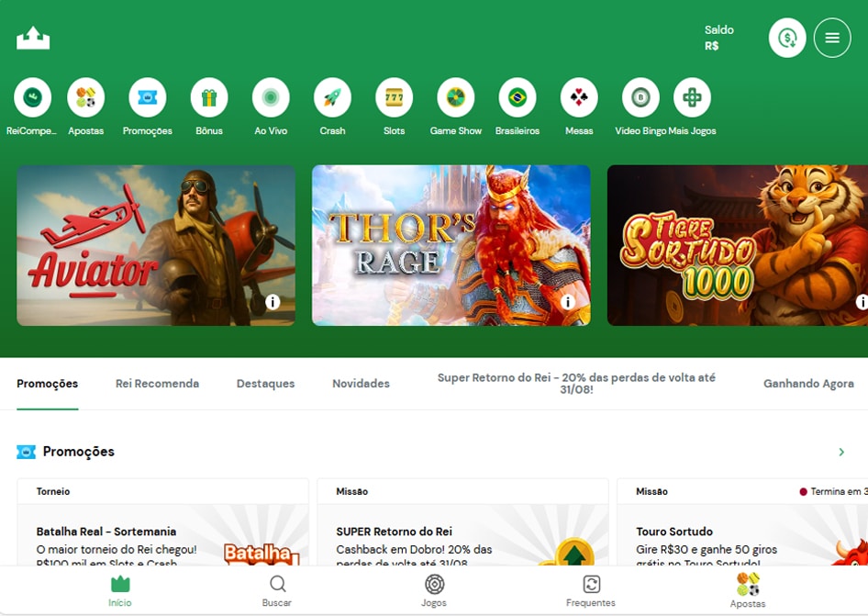This screenshot has height=616, width=868.
Task: Open Buscar in the bottom navigation
Action: 277,590
